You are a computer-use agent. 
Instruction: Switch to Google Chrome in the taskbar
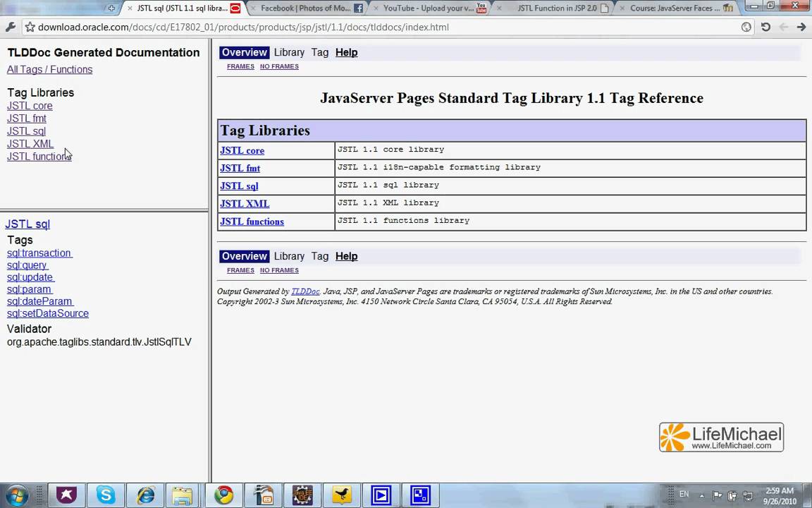coord(223,495)
